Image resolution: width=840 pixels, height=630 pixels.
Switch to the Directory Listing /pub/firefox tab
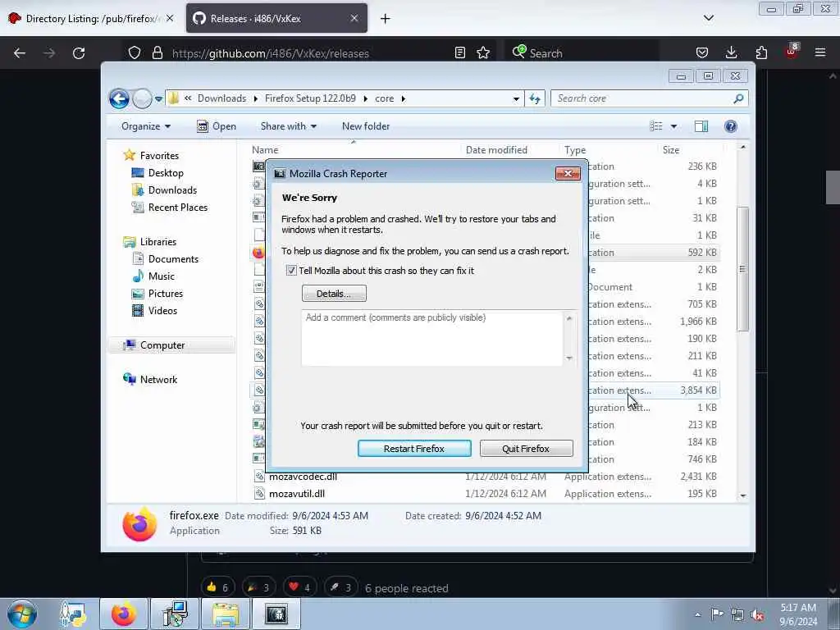(91, 19)
